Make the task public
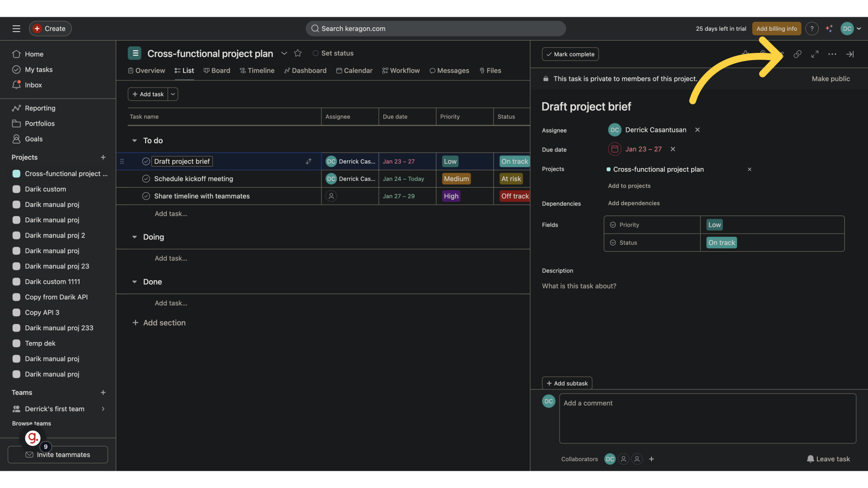Screen dimensions: 868x488 830,79
